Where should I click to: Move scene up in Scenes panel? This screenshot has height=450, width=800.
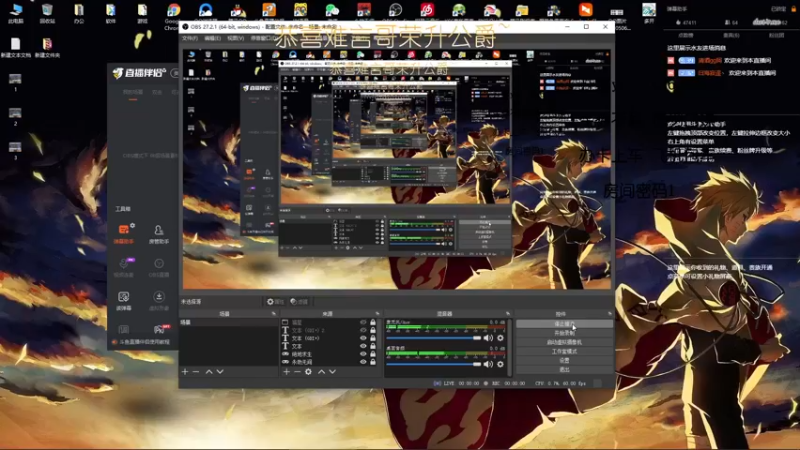point(209,371)
